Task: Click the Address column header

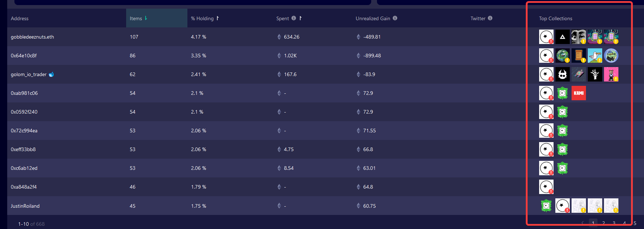Action: tap(19, 18)
